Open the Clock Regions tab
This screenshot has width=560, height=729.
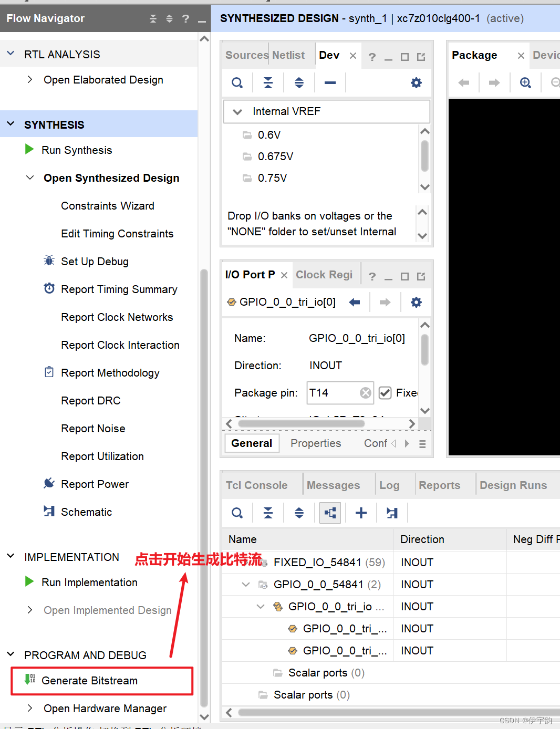pyautogui.click(x=324, y=275)
